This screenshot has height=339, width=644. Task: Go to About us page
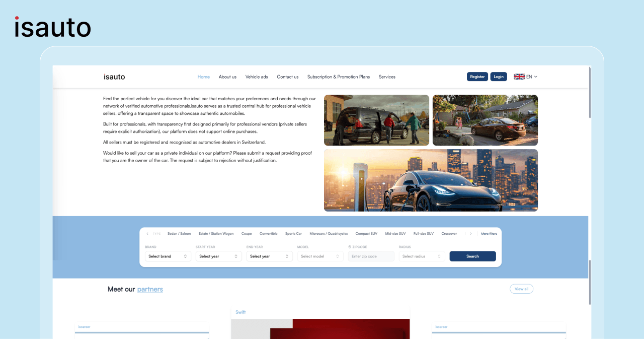tap(227, 77)
